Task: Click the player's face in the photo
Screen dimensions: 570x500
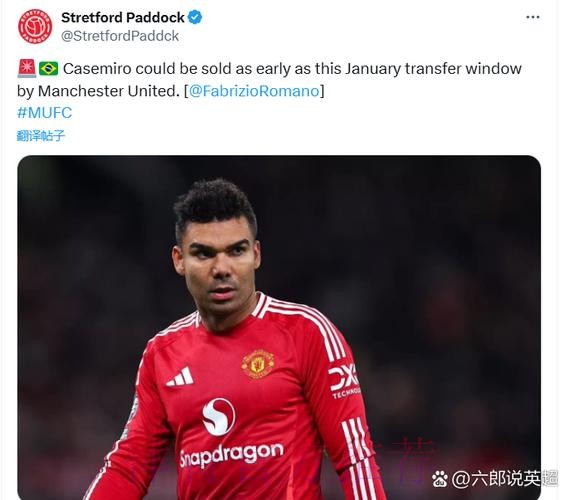Action: 218,265
